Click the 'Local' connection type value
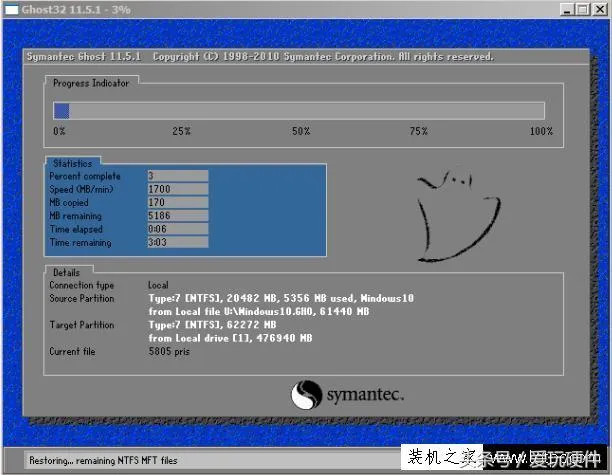 tap(158, 285)
